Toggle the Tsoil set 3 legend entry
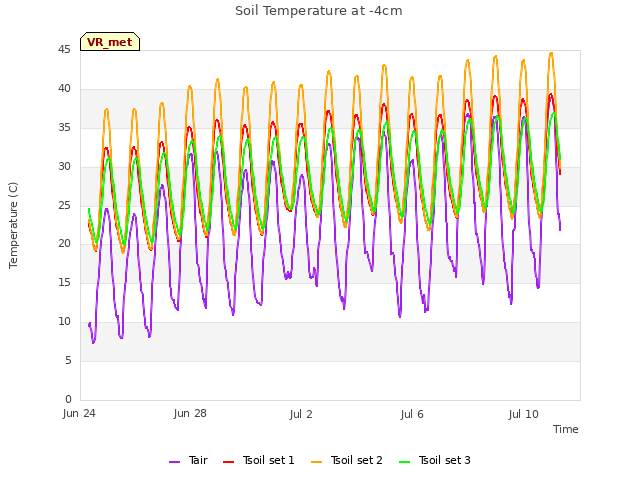This screenshot has height=480, width=640. [x=435, y=460]
